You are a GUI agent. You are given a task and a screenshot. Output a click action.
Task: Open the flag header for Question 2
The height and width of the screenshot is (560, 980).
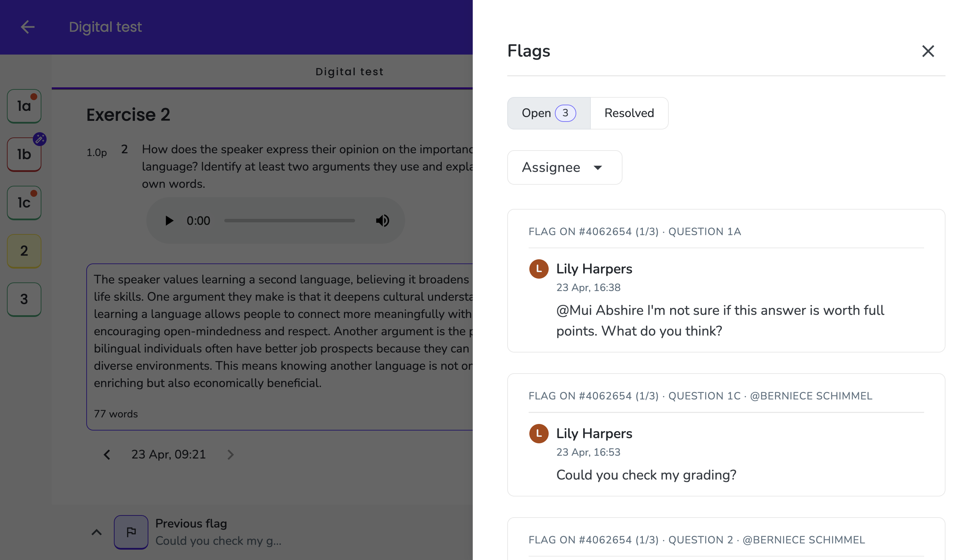[696, 540]
